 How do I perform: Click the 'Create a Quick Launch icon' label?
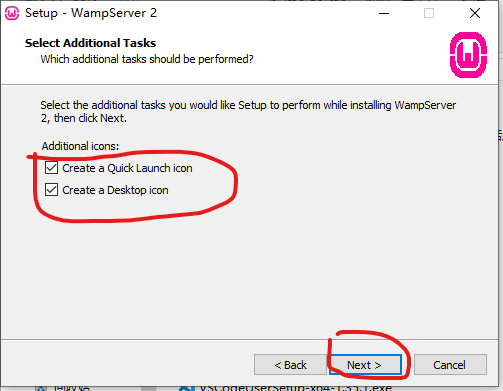(127, 168)
